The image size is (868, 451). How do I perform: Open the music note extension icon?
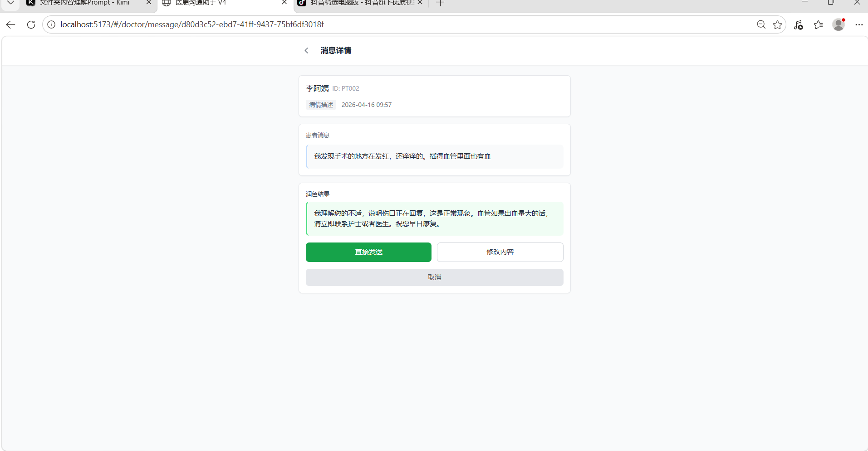pos(798,25)
